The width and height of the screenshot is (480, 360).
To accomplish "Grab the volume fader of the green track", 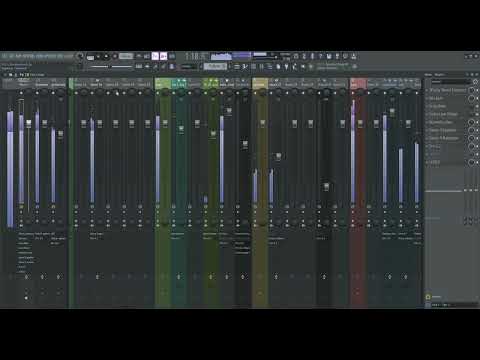I will click(165, 124).
